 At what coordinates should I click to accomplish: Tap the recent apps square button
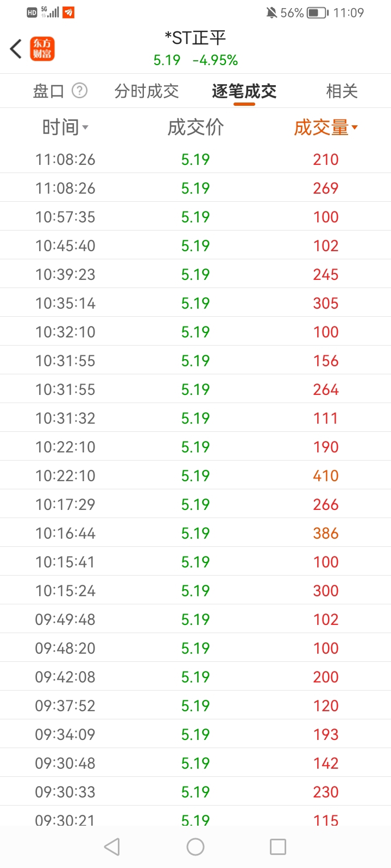pos(278,847)
